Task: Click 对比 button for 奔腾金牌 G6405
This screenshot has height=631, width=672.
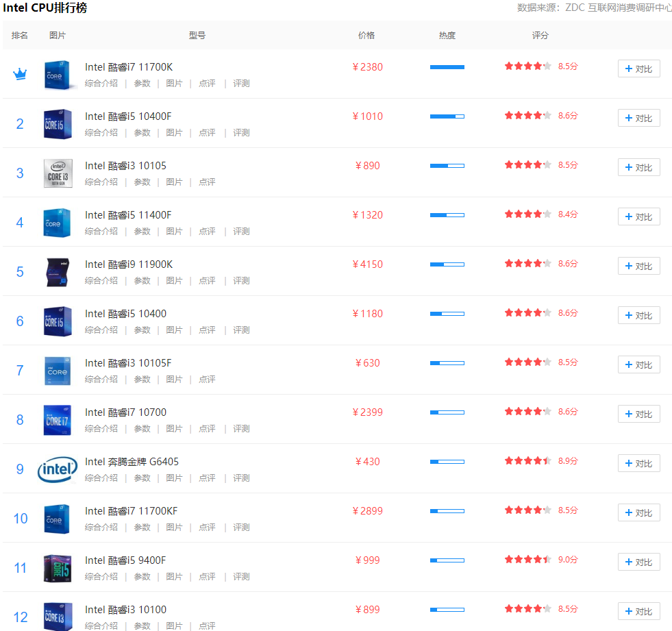Action: [x=638, y=463]
